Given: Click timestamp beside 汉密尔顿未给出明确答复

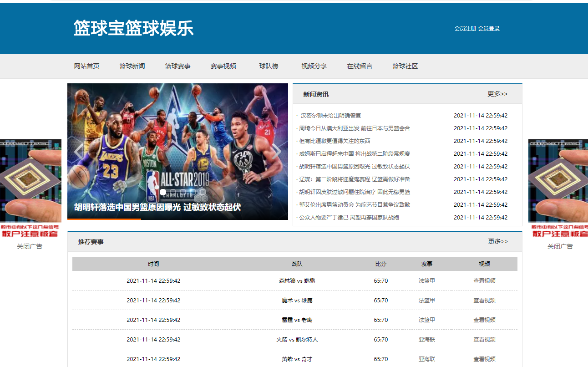Looking at the screenshot, I should pyautogui.click(x=481, y=116).
